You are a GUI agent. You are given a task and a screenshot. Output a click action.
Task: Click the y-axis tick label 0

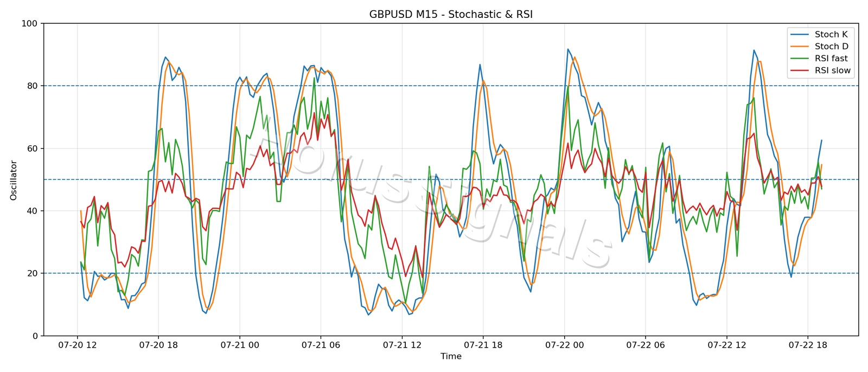coord(35,336)
